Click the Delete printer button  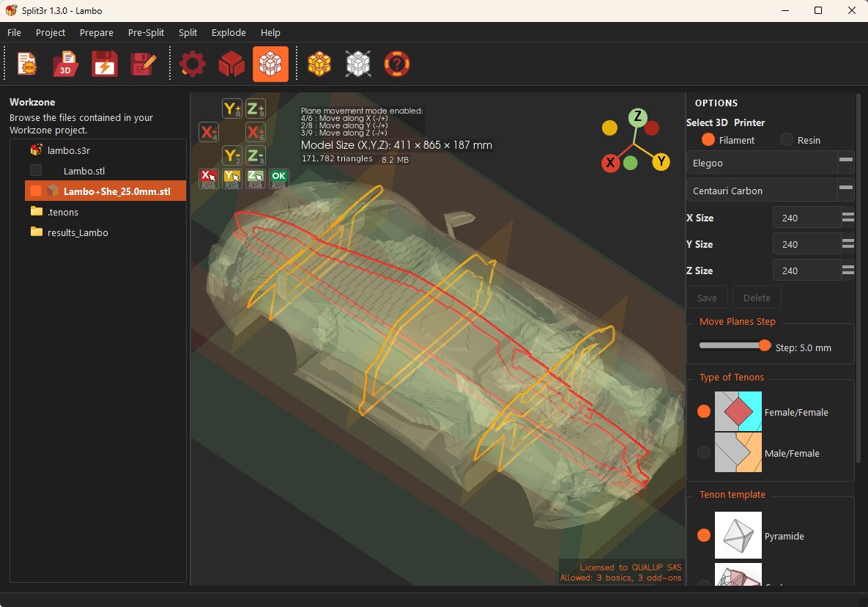tap(757, 298)
